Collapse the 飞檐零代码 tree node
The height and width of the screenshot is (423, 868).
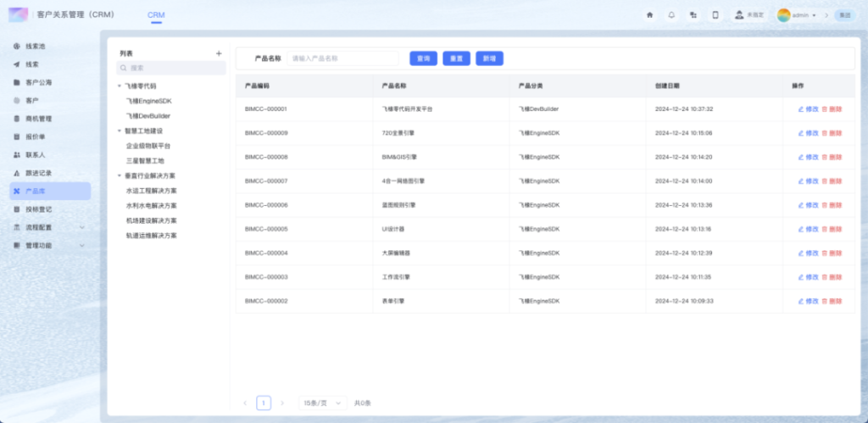tap(120, 86)
